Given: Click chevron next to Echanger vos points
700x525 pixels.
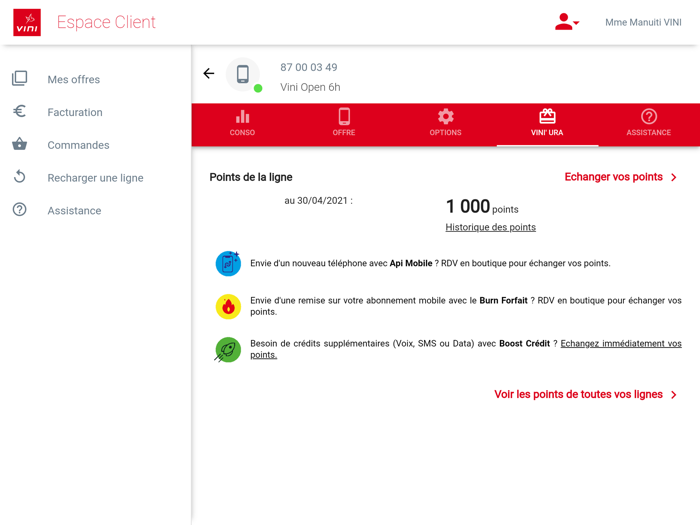Looking at the screenshot, I should pyautogui.click(x=674, y=177).
